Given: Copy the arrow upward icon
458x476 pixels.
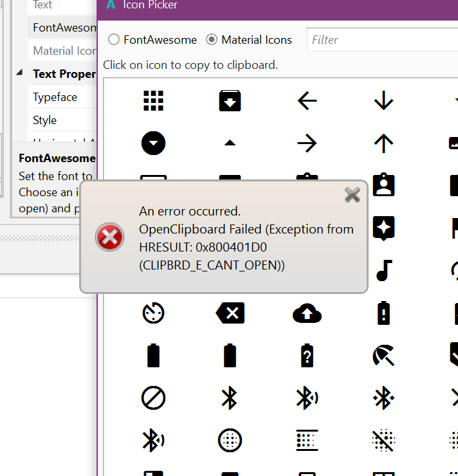Looking at the screenshot, I should [383, 143].
